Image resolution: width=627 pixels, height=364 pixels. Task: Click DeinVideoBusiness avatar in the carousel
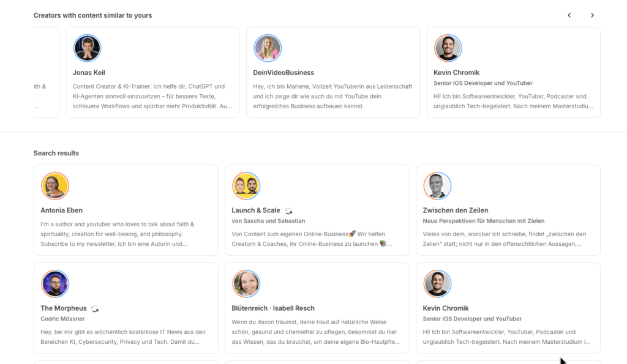click(x=268, y=48)
